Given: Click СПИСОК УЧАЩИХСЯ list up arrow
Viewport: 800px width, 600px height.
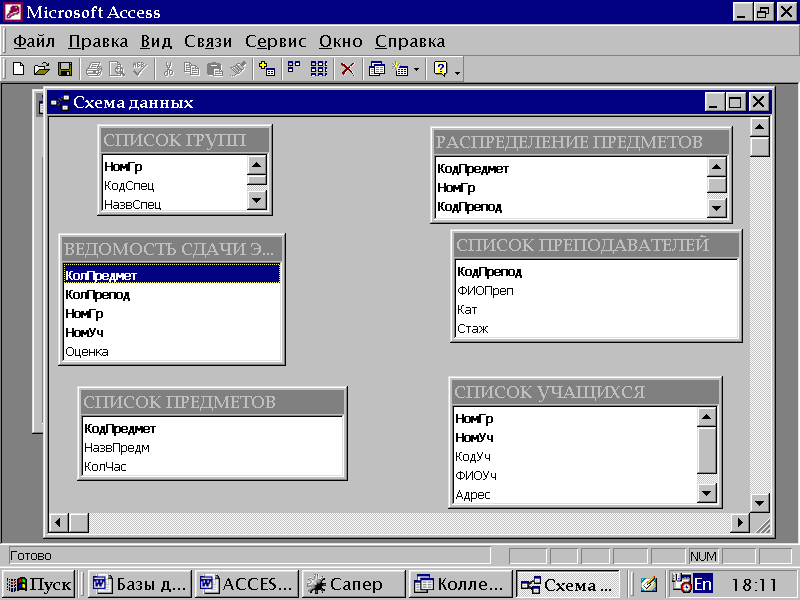Looking at the screenshot, I should (x=707, y=418).
